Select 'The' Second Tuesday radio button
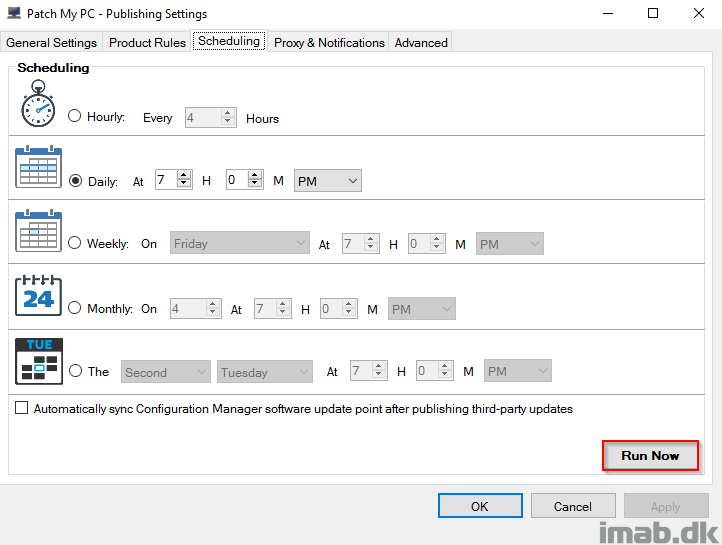Image resolution: width=722 pixels, height=545 pixels. pyautogui.click(x=76, y=371)
